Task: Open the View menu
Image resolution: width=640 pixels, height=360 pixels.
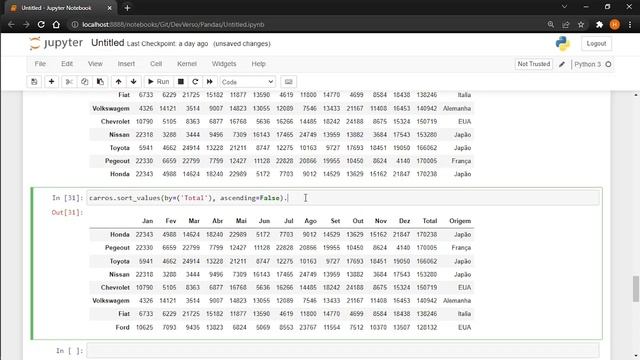Action: [x=95, y=64]
